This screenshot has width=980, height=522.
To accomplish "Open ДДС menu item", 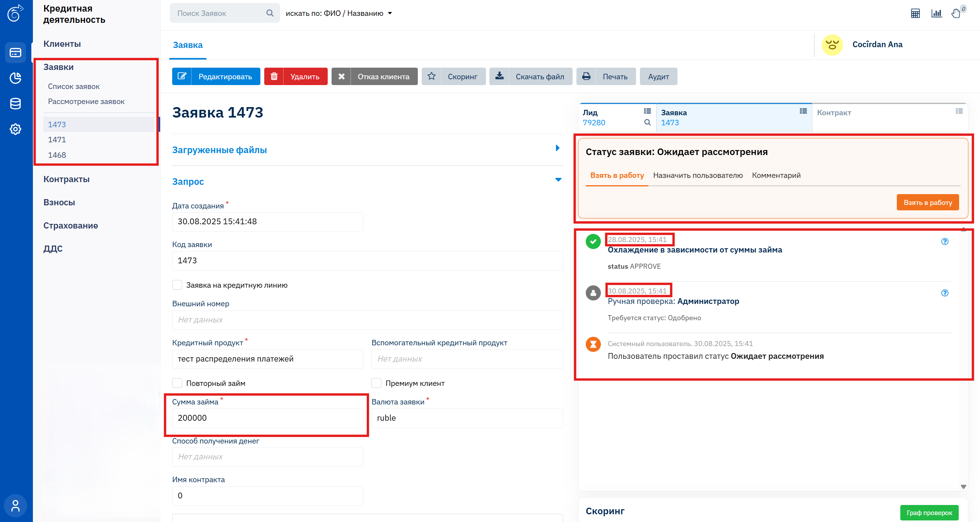I will click(x=53, y=249).
